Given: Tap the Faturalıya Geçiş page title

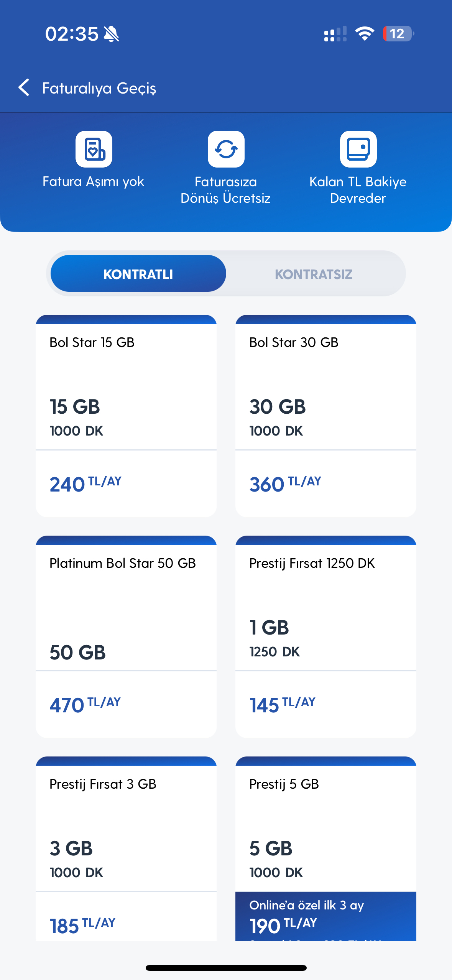Looking at the screenshot, I should [99, 88].
